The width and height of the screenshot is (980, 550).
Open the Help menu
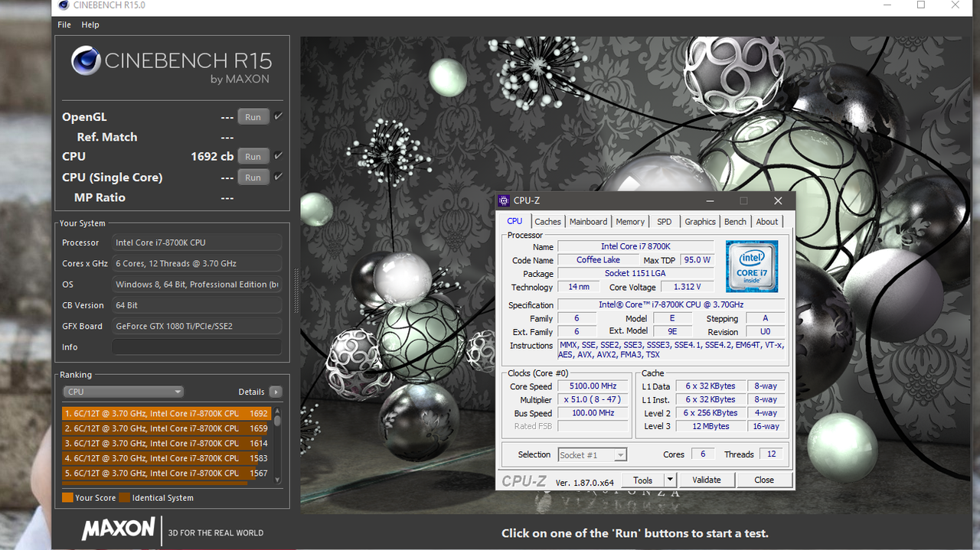(90, 24)
